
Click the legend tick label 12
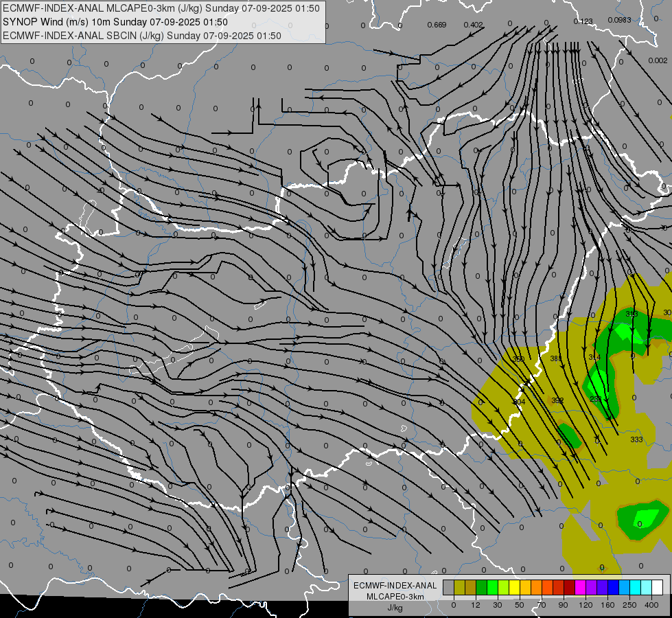(476, 605)
